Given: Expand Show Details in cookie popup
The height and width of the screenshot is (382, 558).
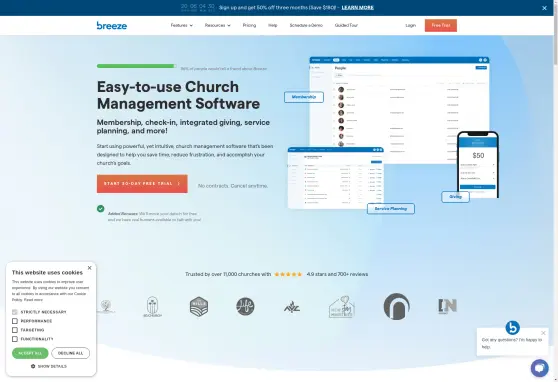Looking at the screenshot, I should tap(49, 366).
